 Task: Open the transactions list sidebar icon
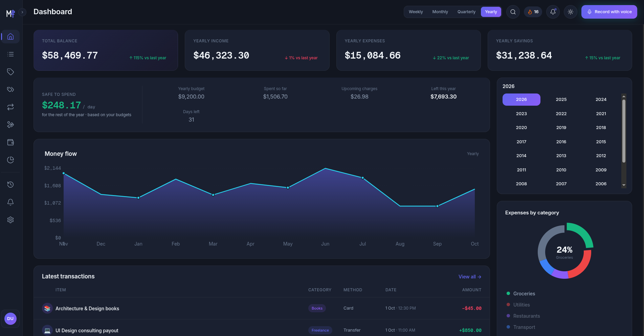click(x=10, y=54)
